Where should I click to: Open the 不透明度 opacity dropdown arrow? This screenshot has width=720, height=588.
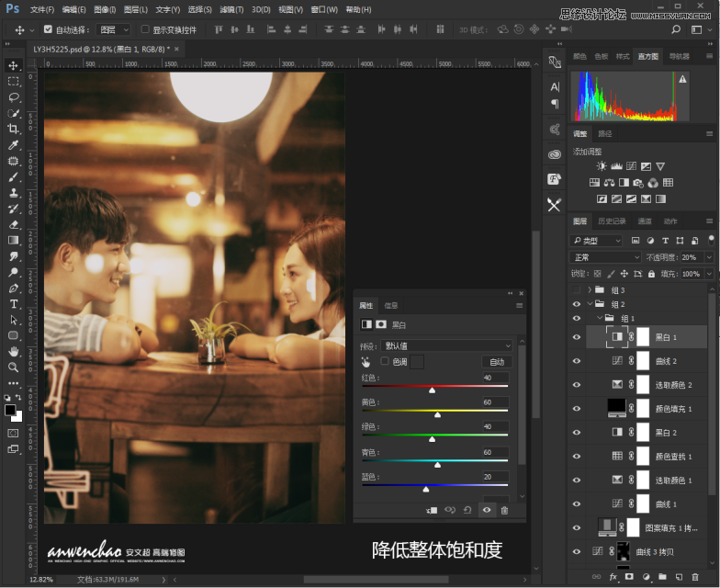[x=709, y=257]
